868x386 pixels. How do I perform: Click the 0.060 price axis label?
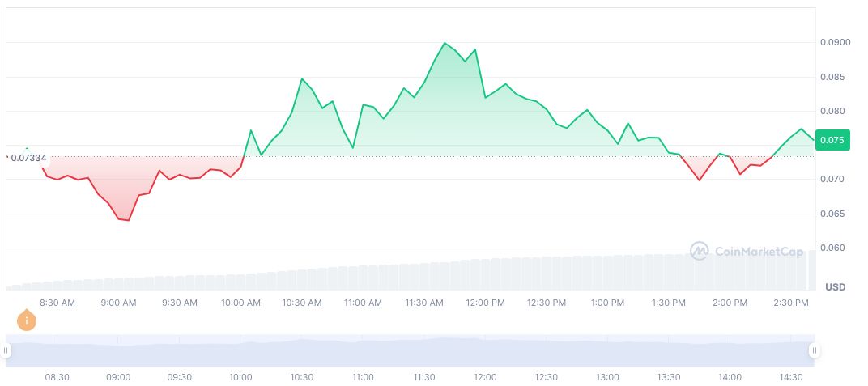[x=835, y=248]
